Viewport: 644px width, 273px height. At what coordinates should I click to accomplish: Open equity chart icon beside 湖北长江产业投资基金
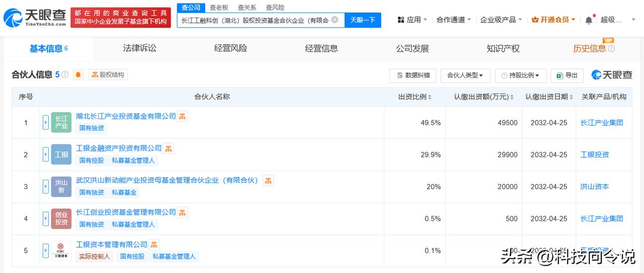point(183,116)
